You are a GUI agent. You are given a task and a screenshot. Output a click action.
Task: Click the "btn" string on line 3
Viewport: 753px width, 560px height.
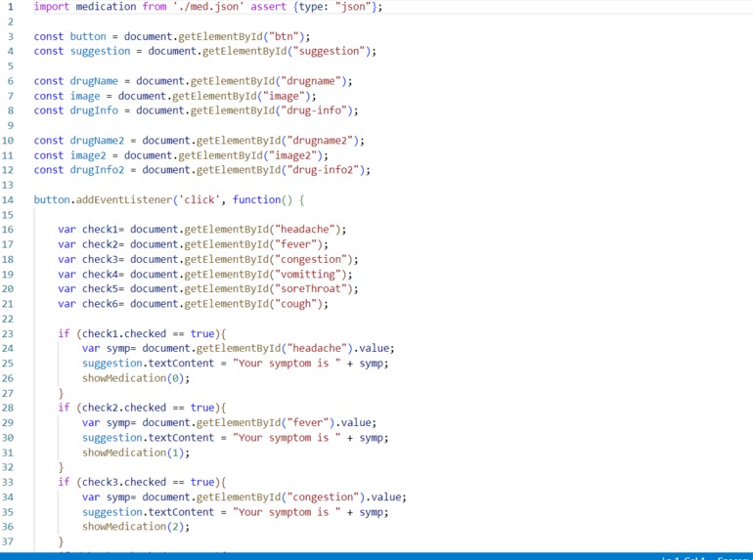(x=284, y=36)
